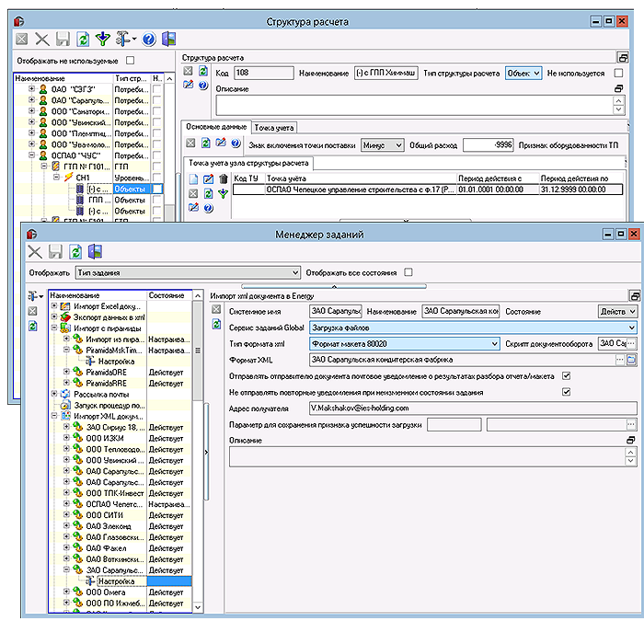This screenshot has width=644, height=644.
Task: Click the exit door icon in the Структура расчета toolbar
Action: (x=168, y=39)
